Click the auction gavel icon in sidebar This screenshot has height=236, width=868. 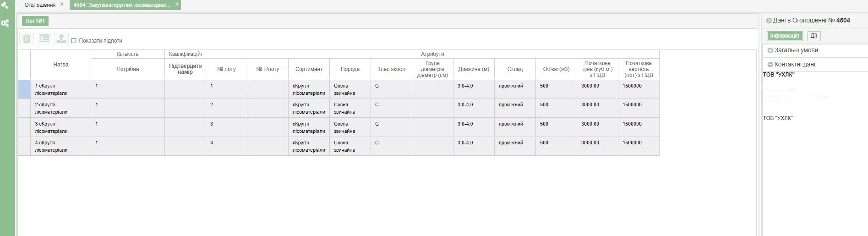5,5
